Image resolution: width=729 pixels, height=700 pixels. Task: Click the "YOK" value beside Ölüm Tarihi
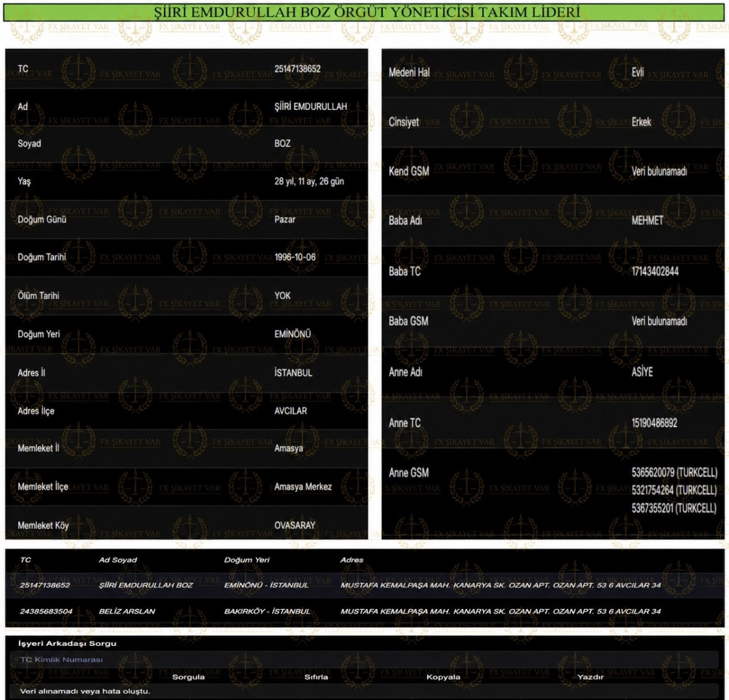282,295
